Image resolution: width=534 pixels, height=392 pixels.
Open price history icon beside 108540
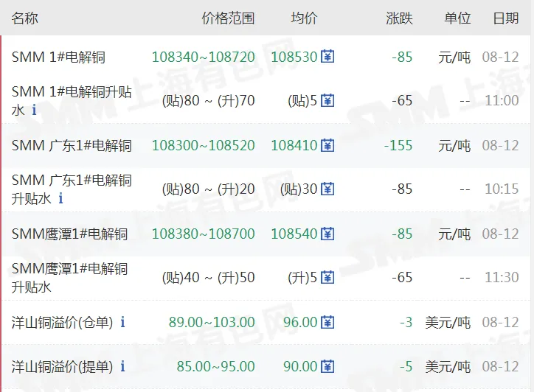click(327, 234)
